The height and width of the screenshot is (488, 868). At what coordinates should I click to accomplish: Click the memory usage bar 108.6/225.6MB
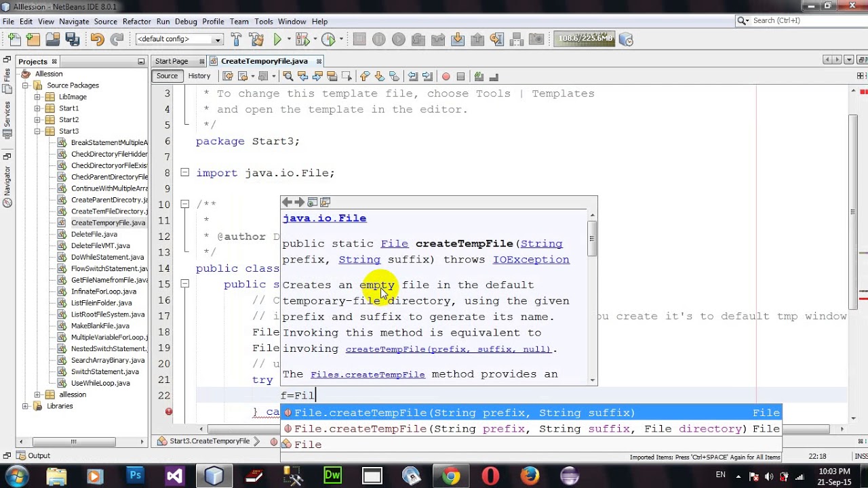pyautogui.click(x=585, y=39)
